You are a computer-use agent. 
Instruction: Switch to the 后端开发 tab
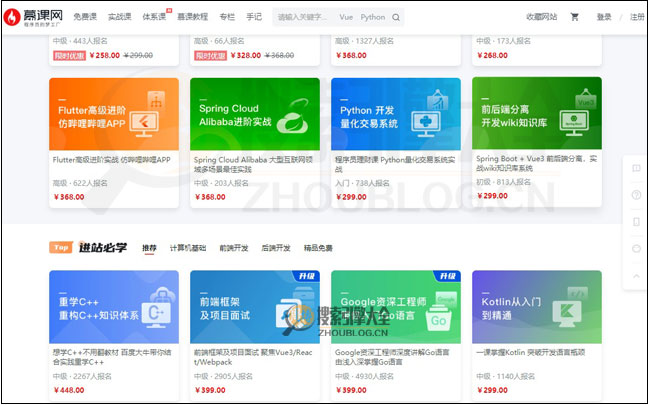276,248
